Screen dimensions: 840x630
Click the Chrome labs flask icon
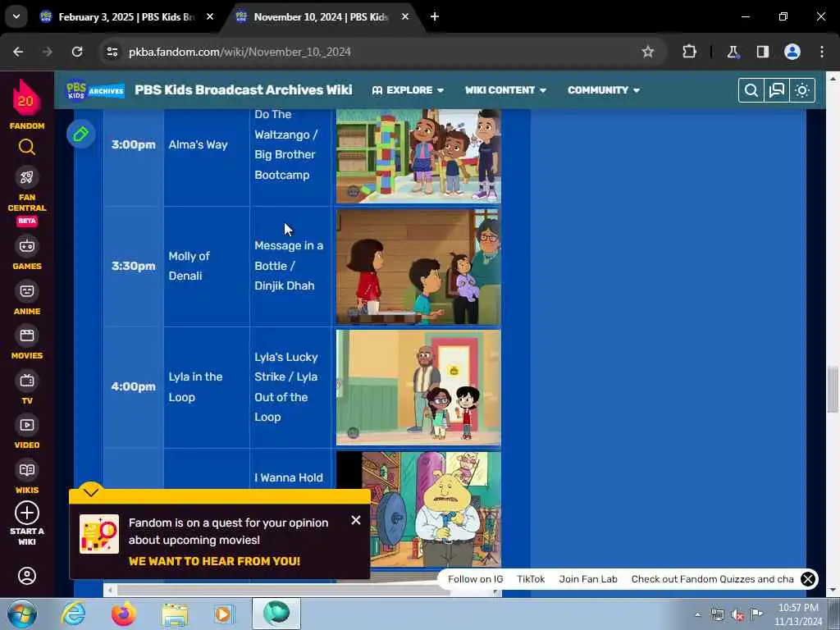click(x=733, y=52)
